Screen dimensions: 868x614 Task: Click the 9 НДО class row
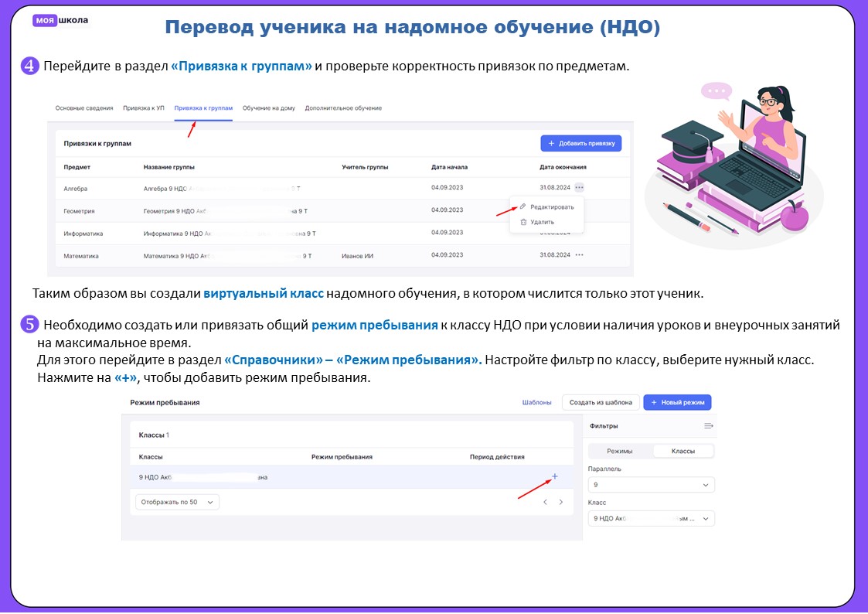click(x=352, y=477)
